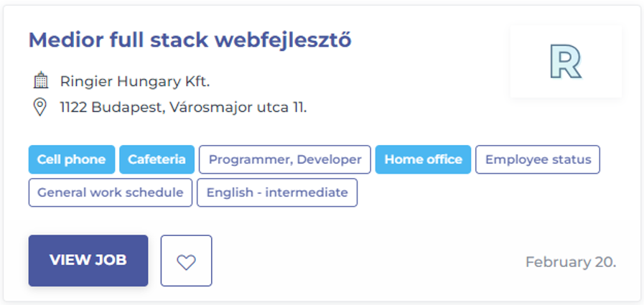Save the job with the heart icon

tap(186, 261)
